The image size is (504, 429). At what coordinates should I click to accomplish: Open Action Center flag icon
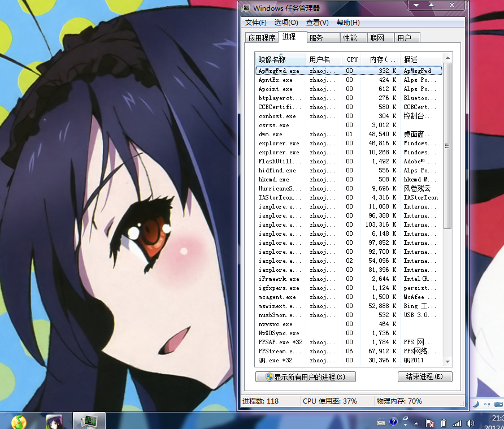click(x=430, y=423)
